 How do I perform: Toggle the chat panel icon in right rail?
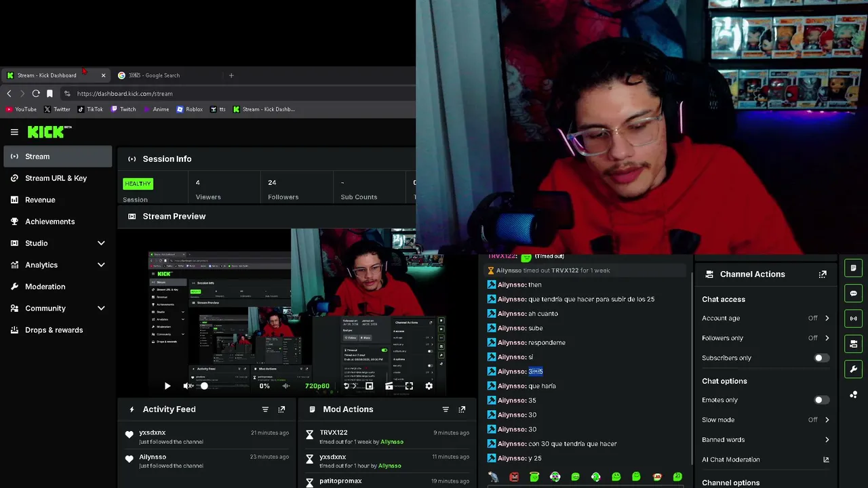point(854,293)
